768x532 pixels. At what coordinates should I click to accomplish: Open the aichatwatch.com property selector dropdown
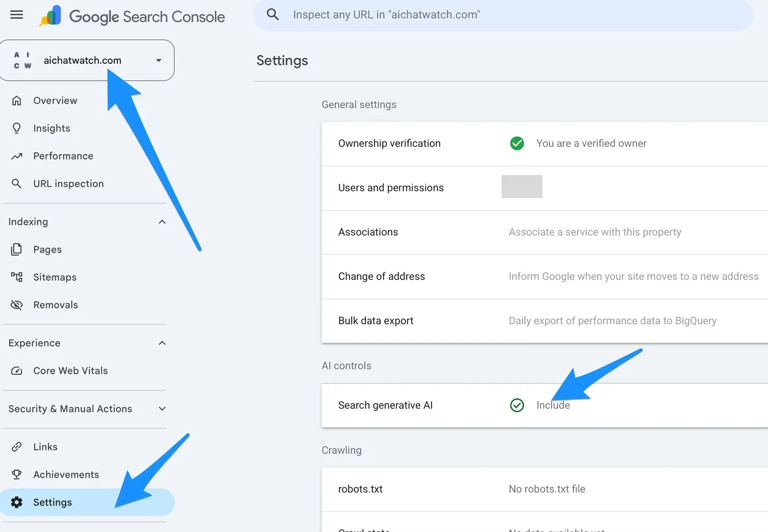click(x=87, y=60)
